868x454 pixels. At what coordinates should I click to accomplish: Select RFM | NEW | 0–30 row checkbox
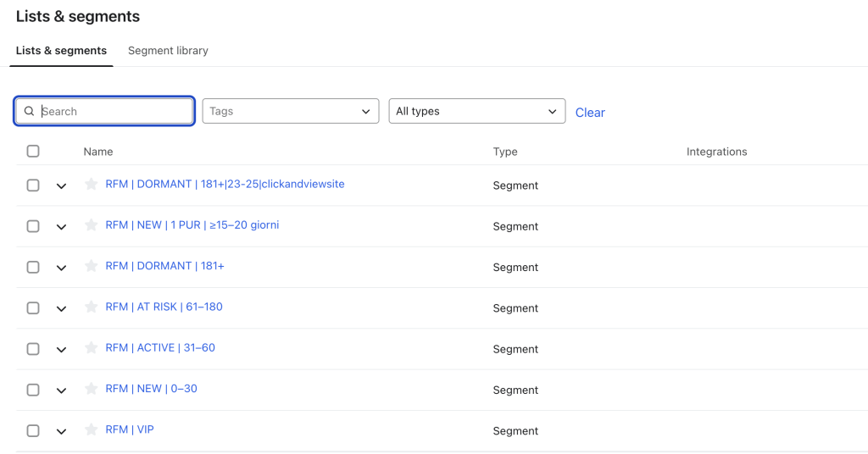click(x=33, y=390)
